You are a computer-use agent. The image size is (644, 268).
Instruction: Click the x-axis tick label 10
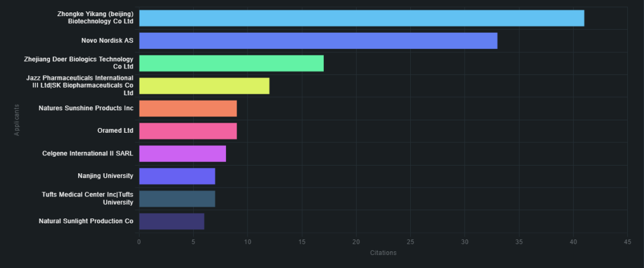(247, 242)
